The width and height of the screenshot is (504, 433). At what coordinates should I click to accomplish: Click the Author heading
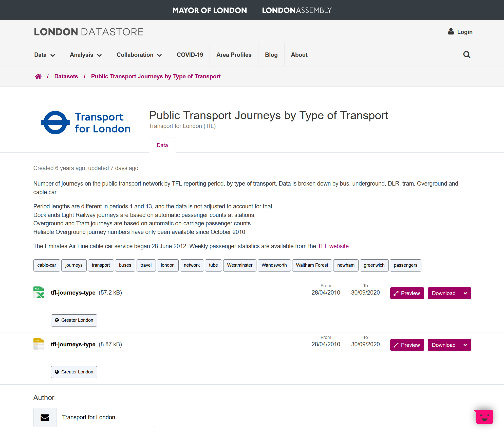(44, 398)
